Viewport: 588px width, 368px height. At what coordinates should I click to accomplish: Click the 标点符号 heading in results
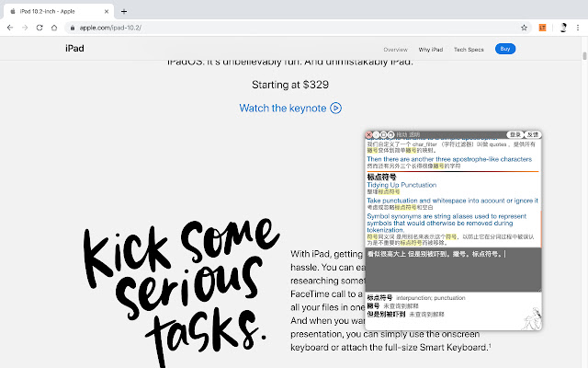point(381,177)
